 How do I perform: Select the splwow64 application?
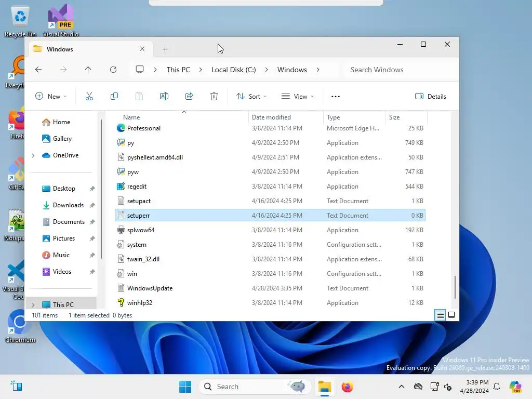(x=270, y=230)
